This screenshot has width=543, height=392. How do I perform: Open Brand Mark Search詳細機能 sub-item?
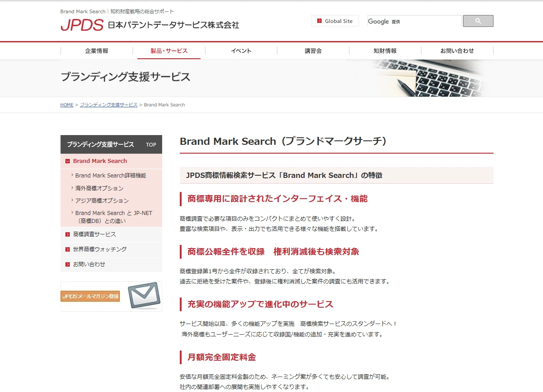coord(110,176)
